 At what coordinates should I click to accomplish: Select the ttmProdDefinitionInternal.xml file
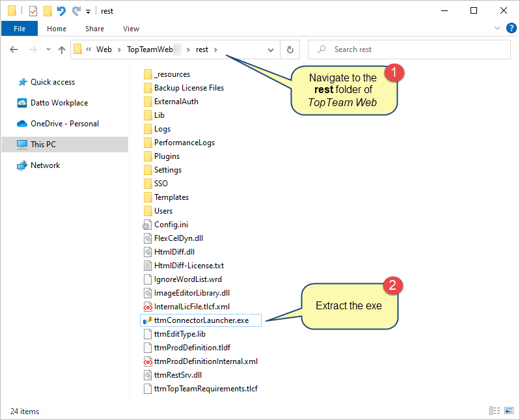pos(200,361)
